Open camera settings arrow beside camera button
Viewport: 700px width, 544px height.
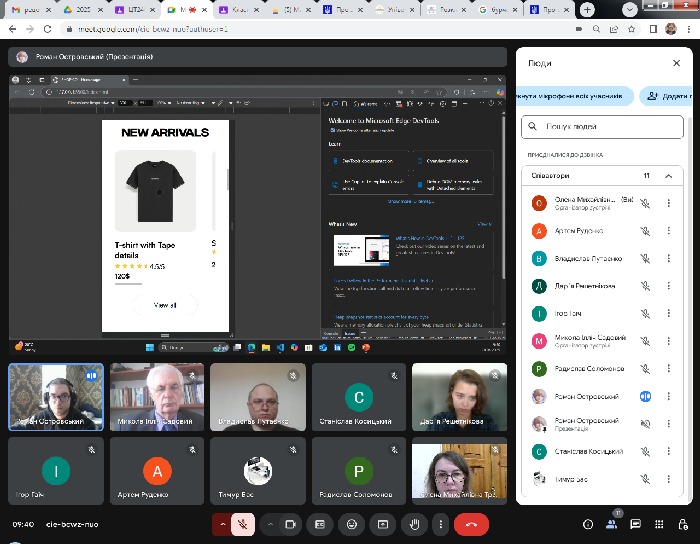(x=271, y=523)
